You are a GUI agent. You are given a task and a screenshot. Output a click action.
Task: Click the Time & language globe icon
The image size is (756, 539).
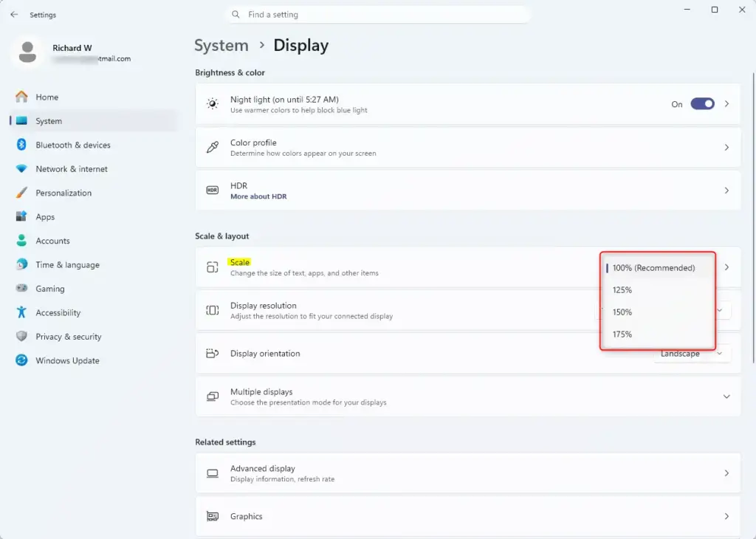point(21,264)
